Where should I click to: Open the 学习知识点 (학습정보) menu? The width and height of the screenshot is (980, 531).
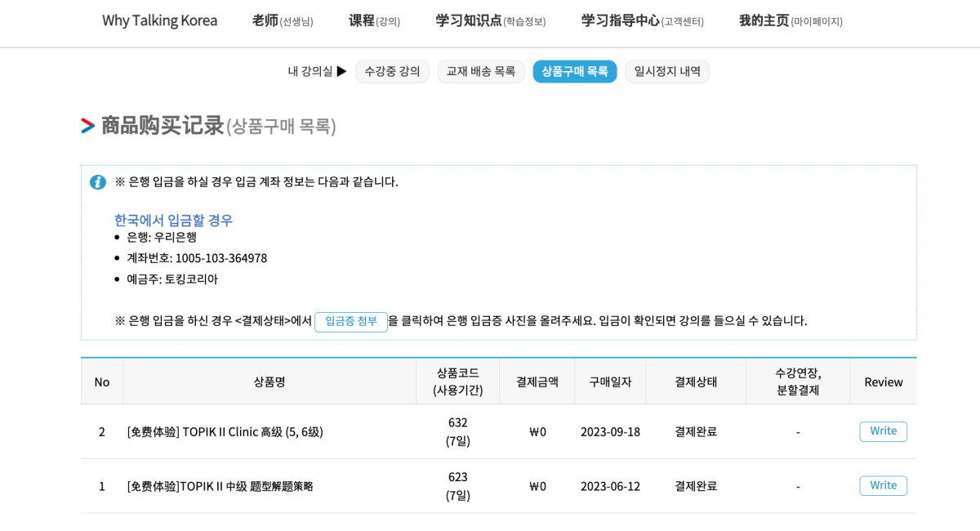click(x=490, y=20)
